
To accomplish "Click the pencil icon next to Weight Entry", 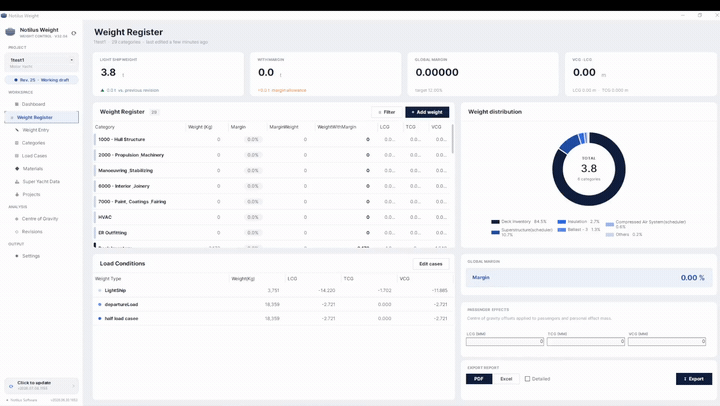I will point(17,130).
